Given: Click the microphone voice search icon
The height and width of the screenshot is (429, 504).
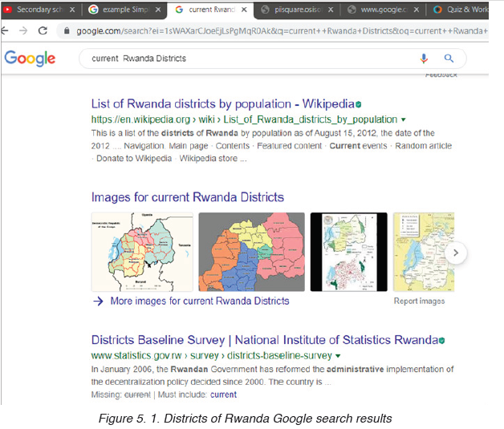Looking at the screenshot, I should click(x=424, y=59).
